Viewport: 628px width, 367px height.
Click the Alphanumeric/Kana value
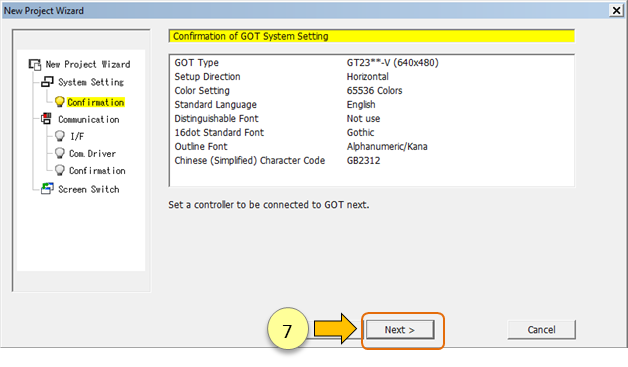point(387,147)
